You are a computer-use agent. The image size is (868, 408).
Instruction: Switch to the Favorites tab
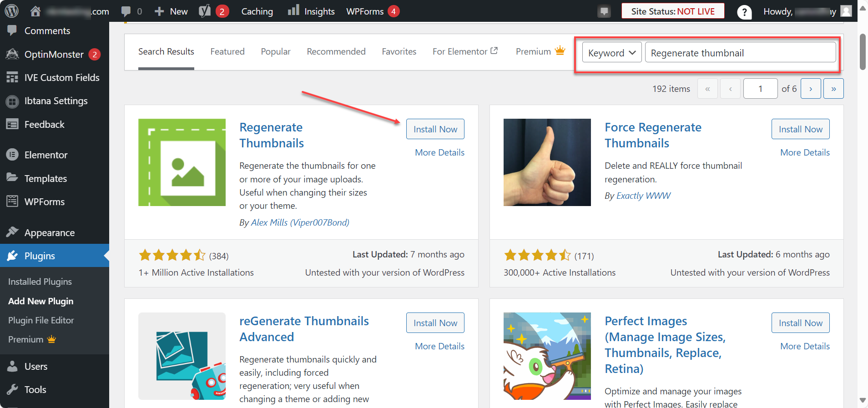(399, 51)
